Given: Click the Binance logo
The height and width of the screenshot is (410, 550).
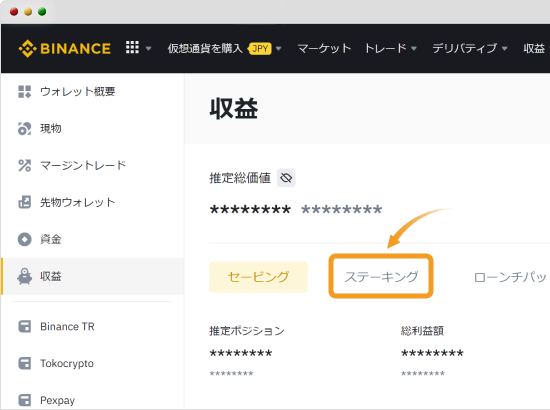Looking at the screenshot, I should 65,48.
